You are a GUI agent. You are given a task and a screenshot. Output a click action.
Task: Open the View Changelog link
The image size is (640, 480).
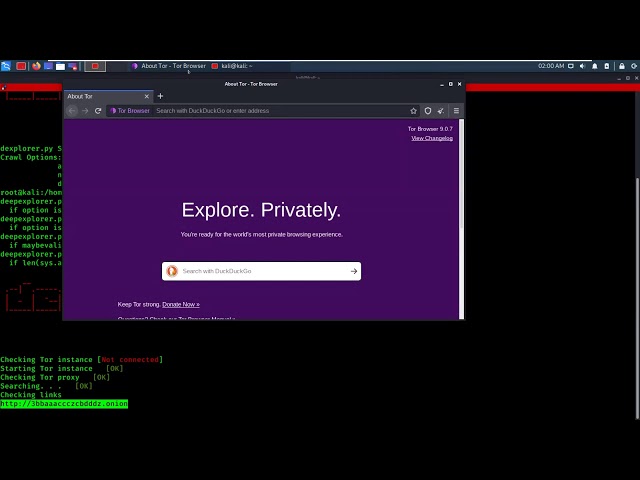click(x=432, y=138)
